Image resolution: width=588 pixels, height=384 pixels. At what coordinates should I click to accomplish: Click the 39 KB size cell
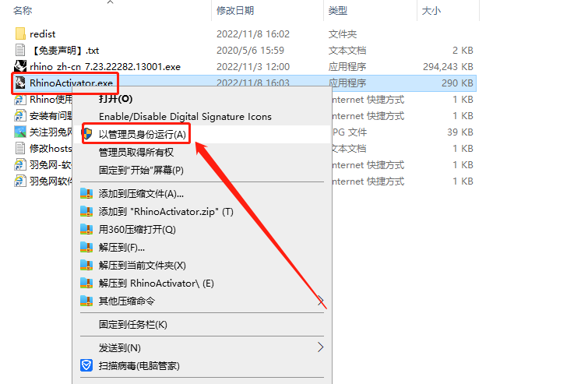pyautogui.click(x=459, y=132)
